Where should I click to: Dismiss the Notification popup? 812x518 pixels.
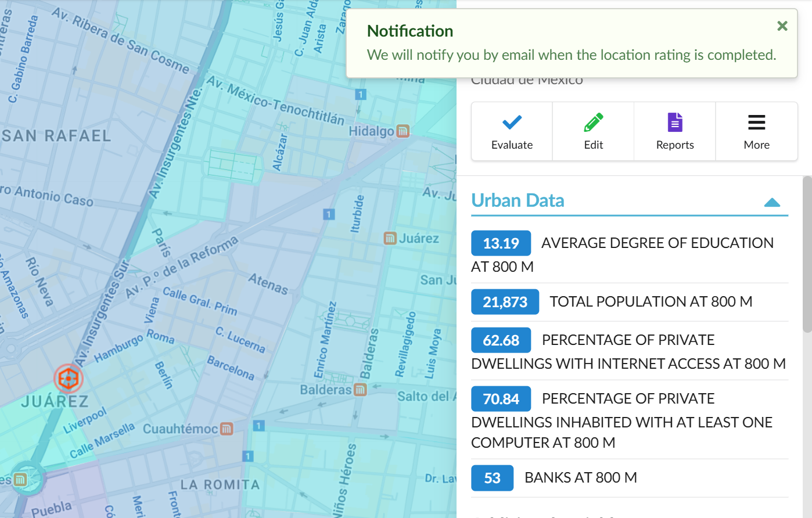[782, 26]
